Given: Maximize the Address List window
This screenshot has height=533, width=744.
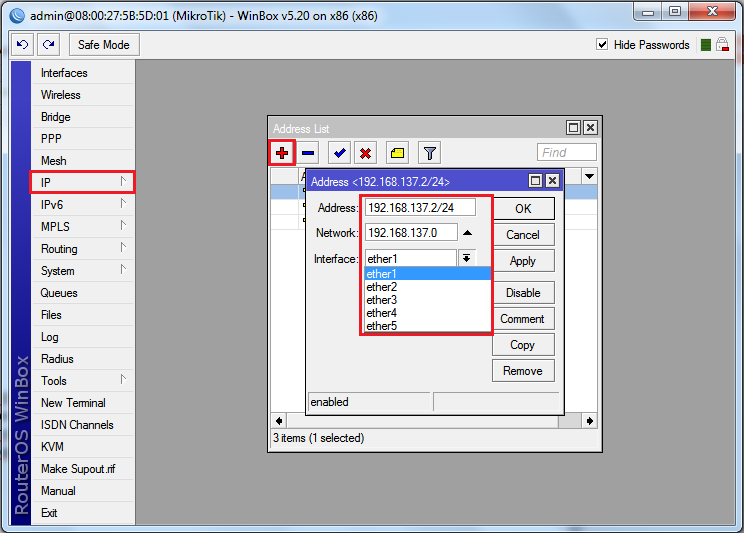Looking at the screenshot, I should pyautogui.click(x=573, y=128).
